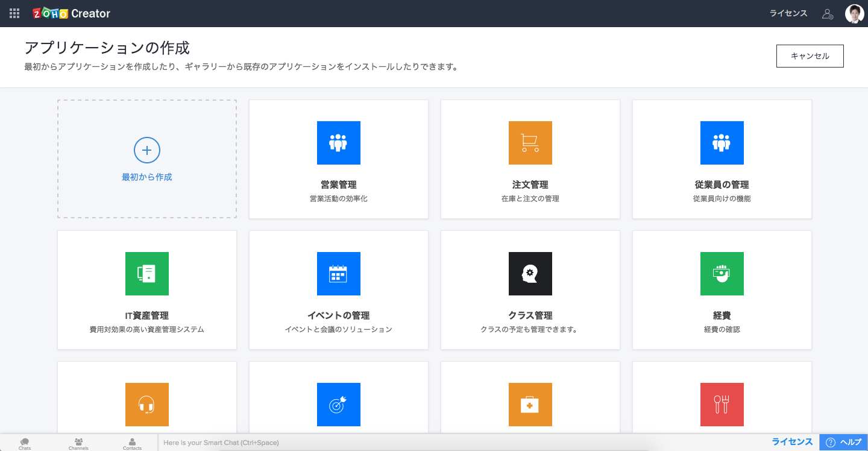
Task: Click the help question mark icon
Action: (830, 443)
